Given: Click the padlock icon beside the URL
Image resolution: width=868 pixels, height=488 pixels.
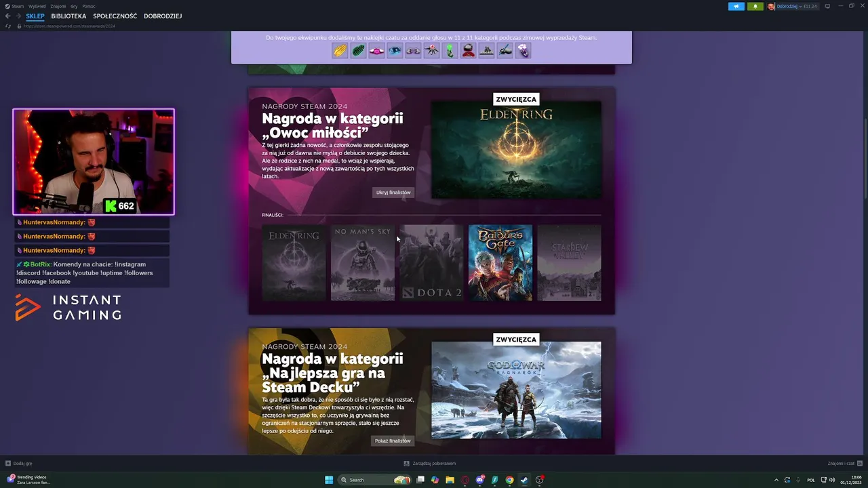Looking at the screenshot, I should [20, 26].
